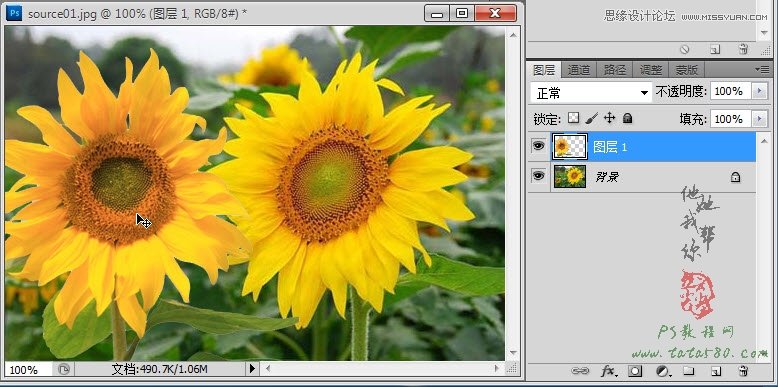This screenshot has height=387, width=778.
Task: Toggle lock position cross-arrows icon
Action: (x=609, y=118)
